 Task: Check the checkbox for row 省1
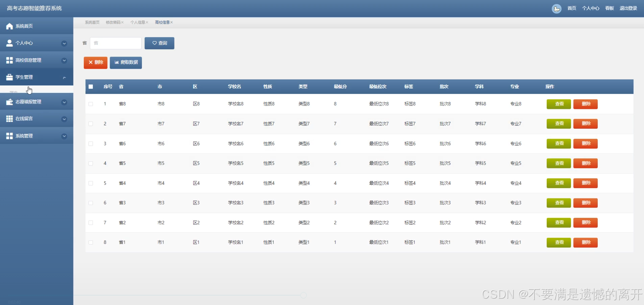click(x=91, y=242)
